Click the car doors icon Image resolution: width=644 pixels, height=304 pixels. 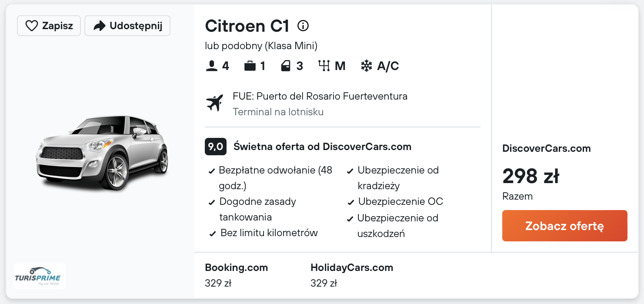[285, 66]
